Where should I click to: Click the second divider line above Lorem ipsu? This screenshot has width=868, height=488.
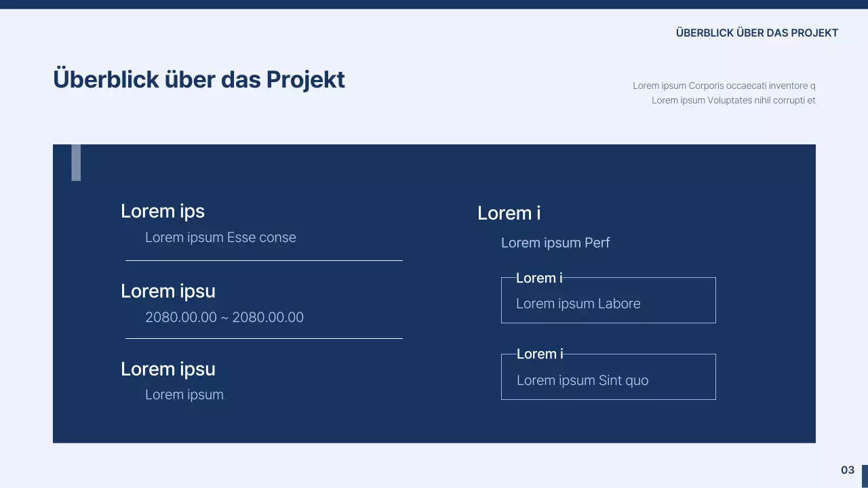coord(264,338)
